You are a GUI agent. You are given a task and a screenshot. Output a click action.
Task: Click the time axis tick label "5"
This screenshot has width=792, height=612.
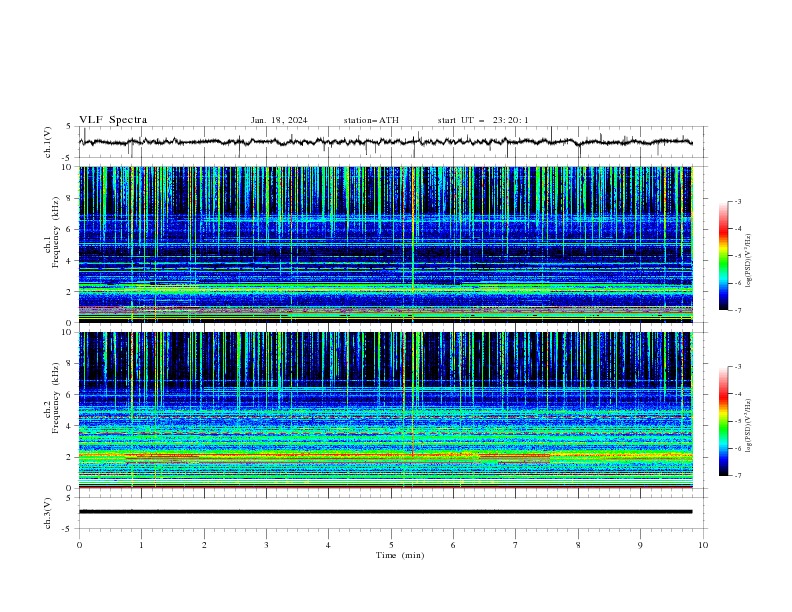pyautogui.click(x=391, y=545)
